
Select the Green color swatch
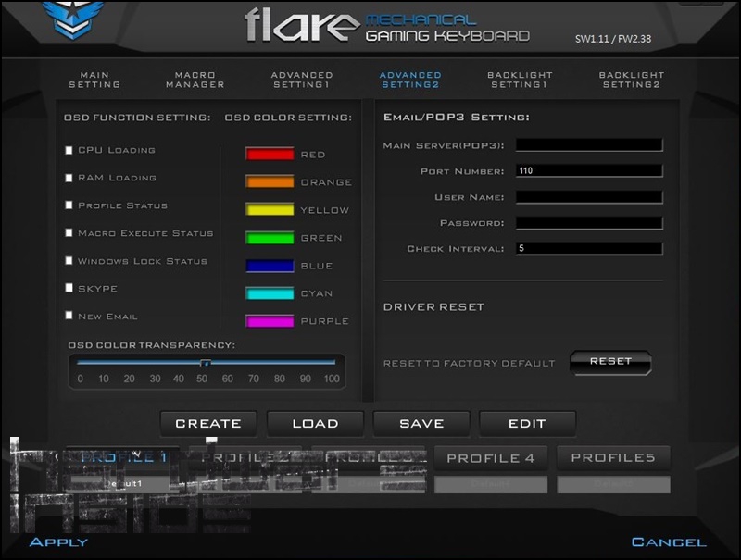pos(270,238)
